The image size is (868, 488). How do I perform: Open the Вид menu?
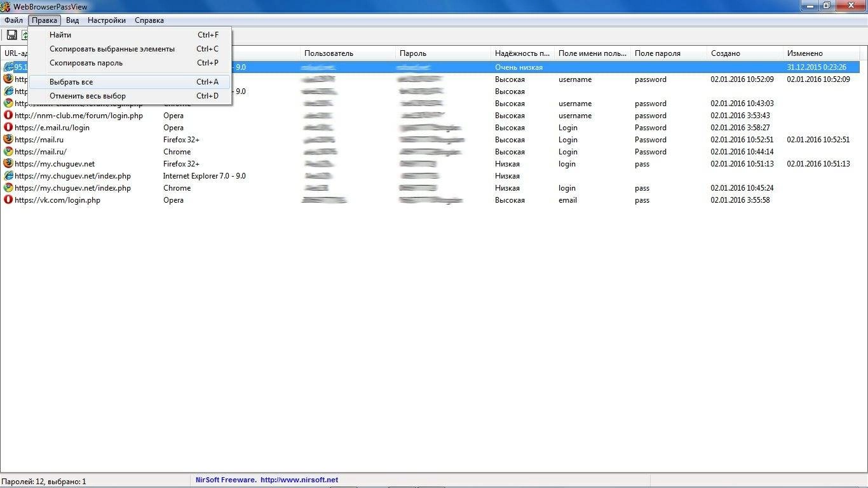pyautogui.click(x=72, y=20)
